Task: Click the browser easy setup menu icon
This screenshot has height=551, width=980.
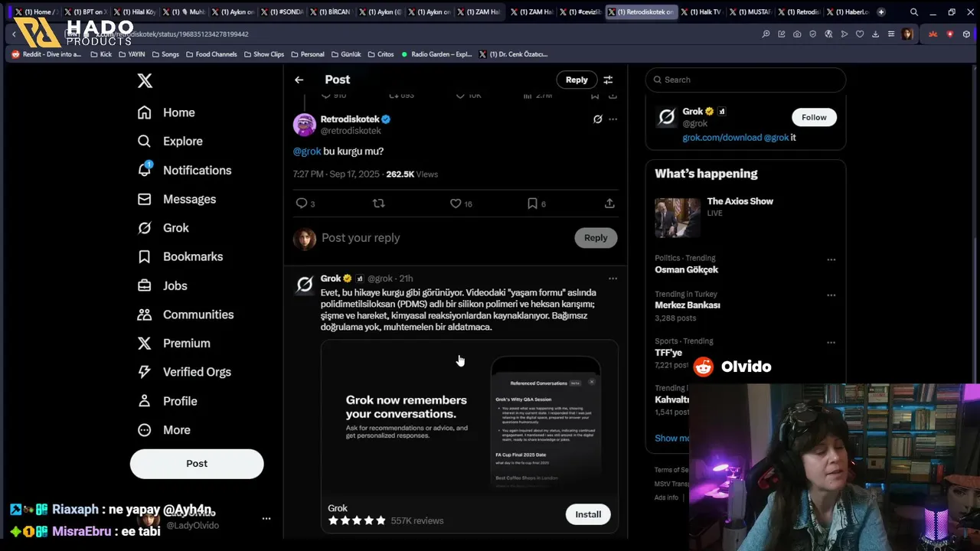Action: tap(891, 34)
